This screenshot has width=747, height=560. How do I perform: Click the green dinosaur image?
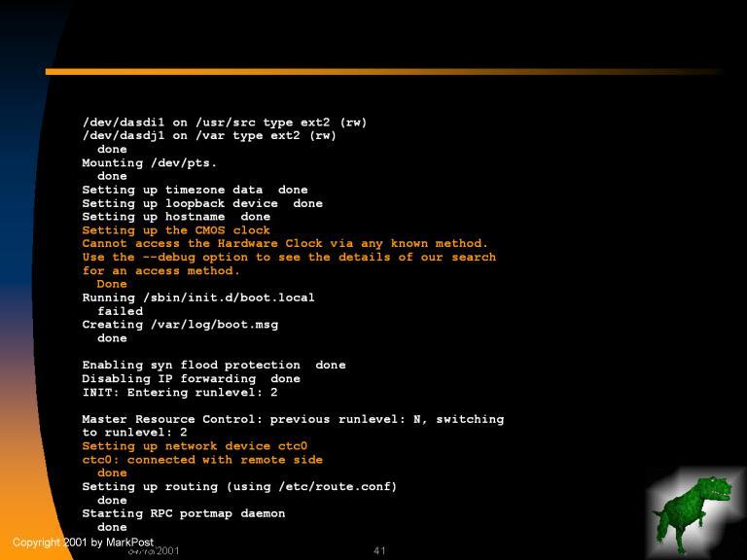point(691,512)
